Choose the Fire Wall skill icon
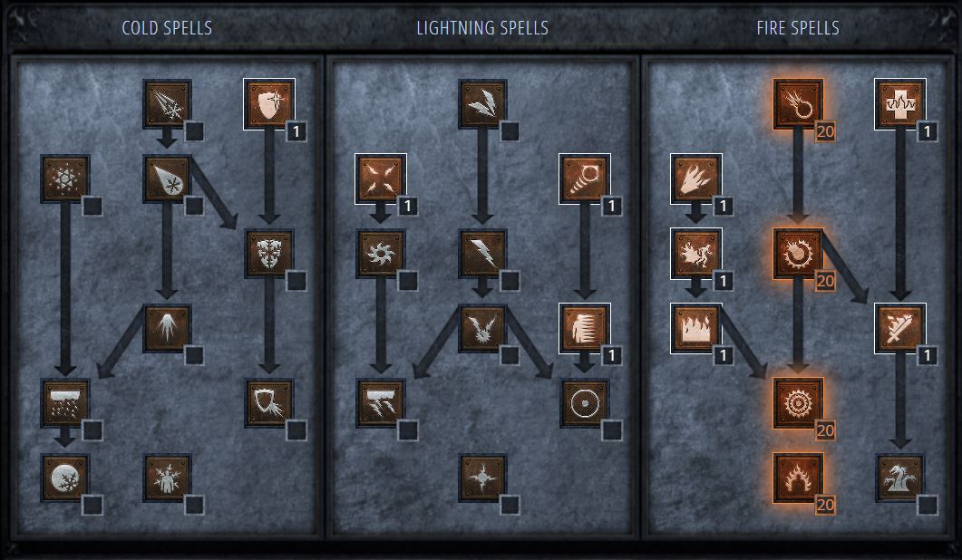 tap(695, 328)
